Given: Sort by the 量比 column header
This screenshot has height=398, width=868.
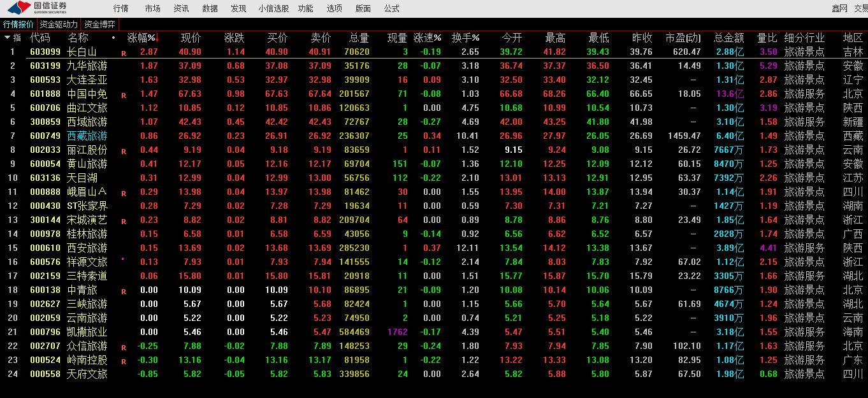Looking at the screenshot, I should (x=767, y=38).
